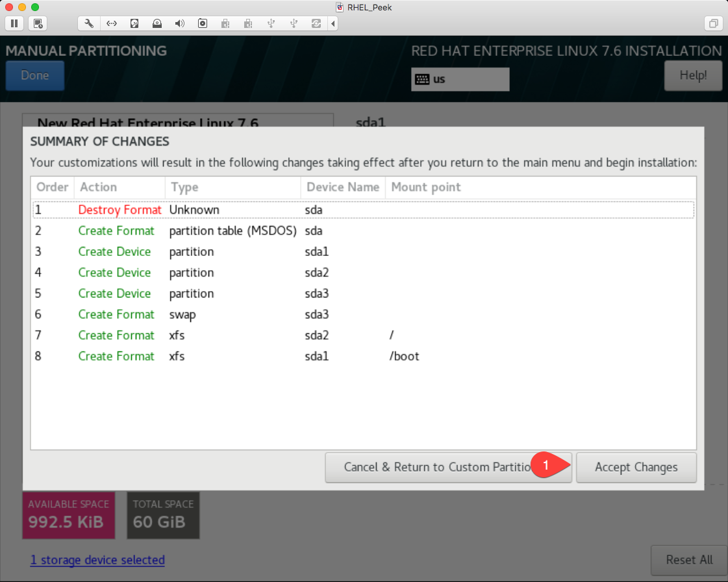Select the 'Destroy Format' row
This screenshot has width=728, height=582.
tap(364, 210)
